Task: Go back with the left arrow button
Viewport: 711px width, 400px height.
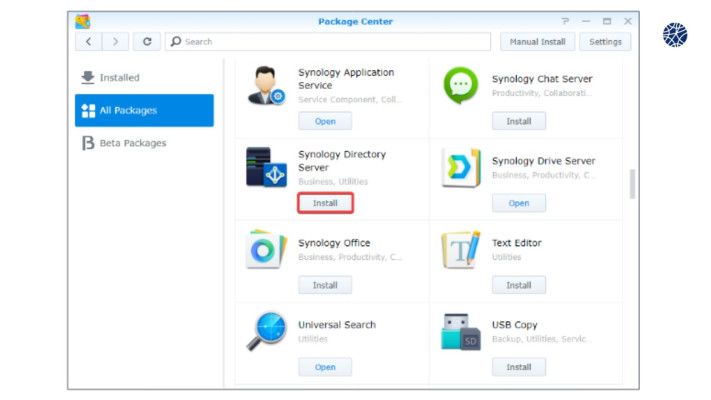Action: [88, 42]
